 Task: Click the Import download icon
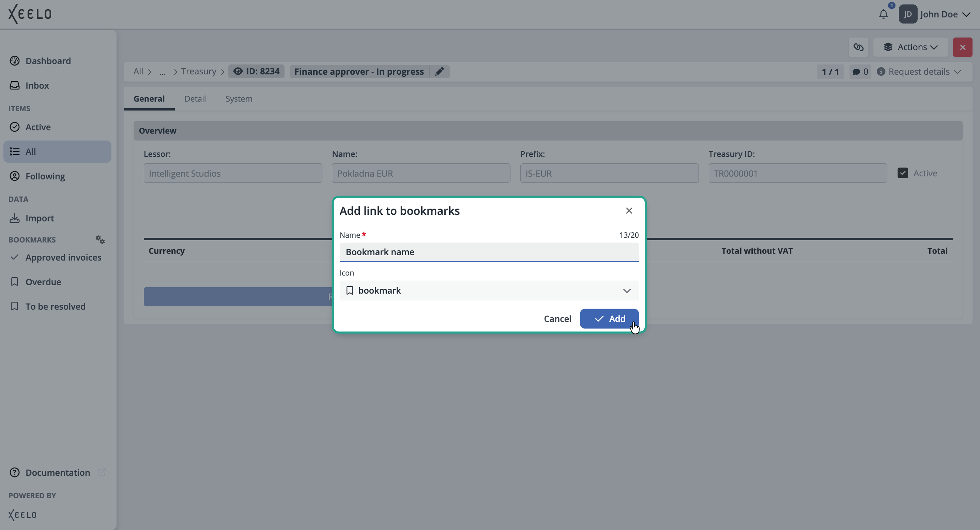point(15,218)
